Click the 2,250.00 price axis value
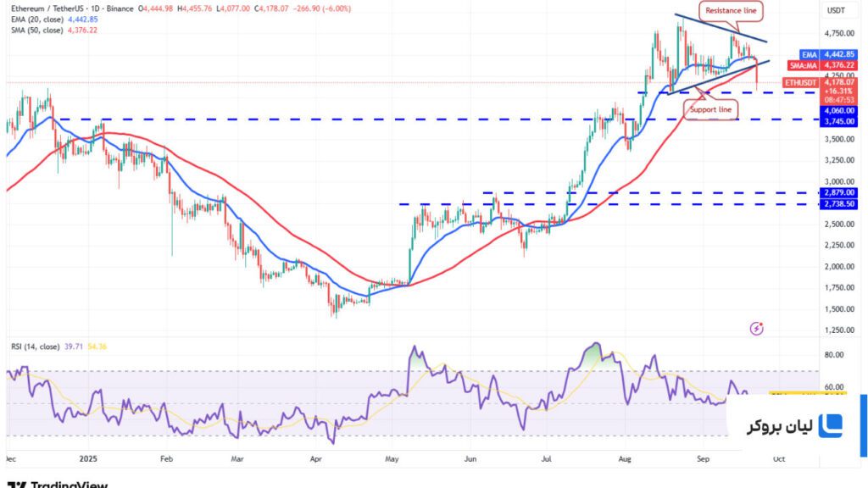 [x=839, y=245]
